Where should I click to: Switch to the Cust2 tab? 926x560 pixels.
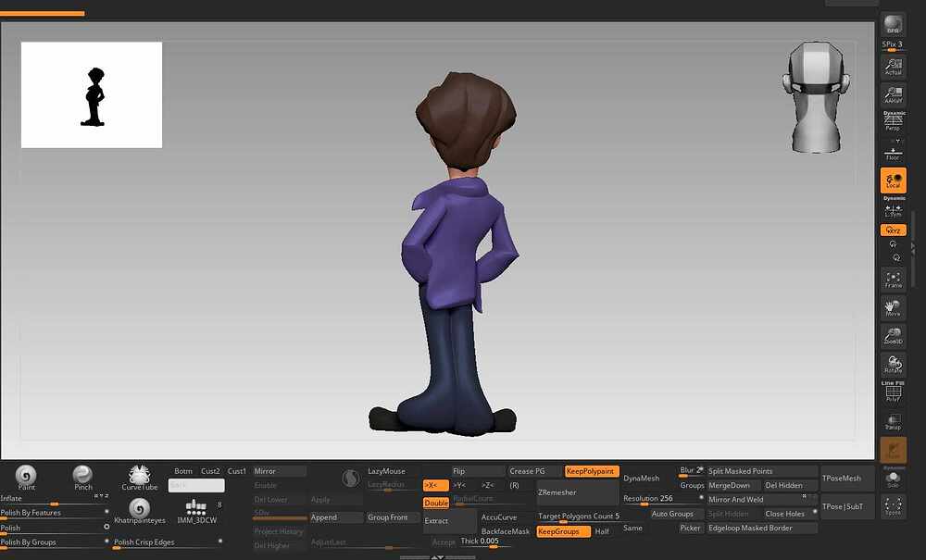pyautogui.click(x=210, y=471)
